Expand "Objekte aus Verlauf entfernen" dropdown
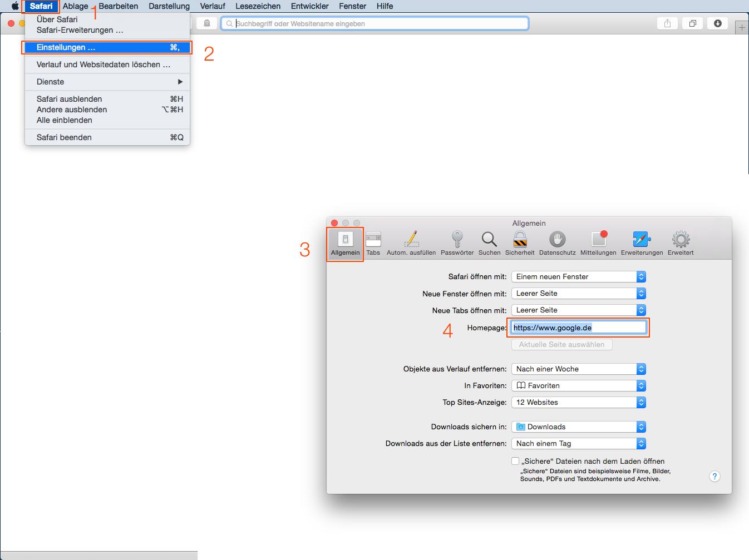This screenshot has width=749, height=560. pyautogui.click(x=579, y=369)
